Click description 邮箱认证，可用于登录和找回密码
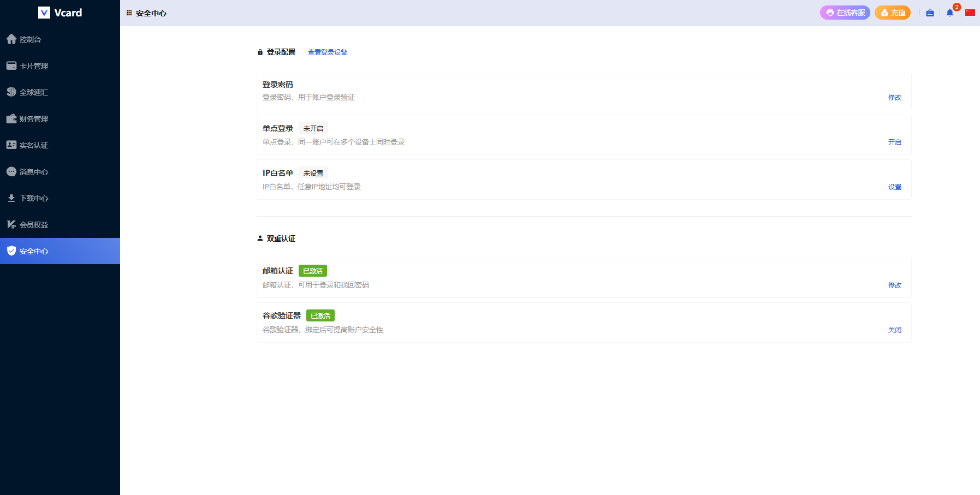 click(316, 285)
